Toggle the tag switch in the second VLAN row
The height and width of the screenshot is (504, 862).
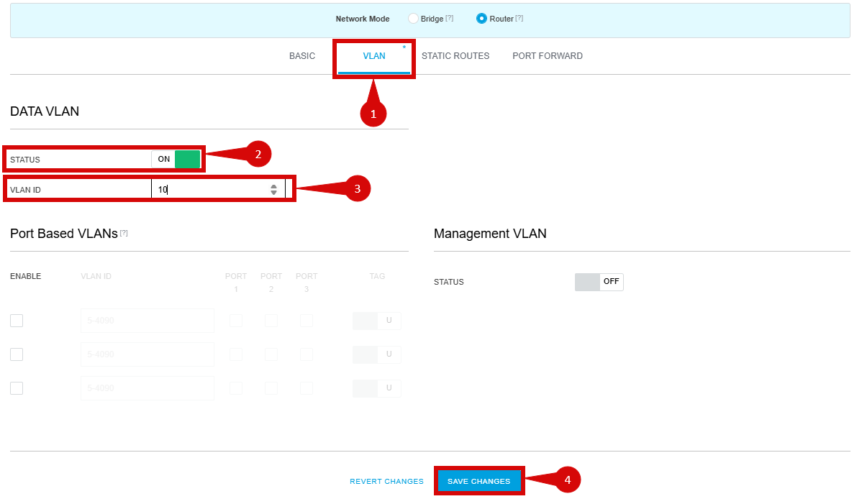377,354
